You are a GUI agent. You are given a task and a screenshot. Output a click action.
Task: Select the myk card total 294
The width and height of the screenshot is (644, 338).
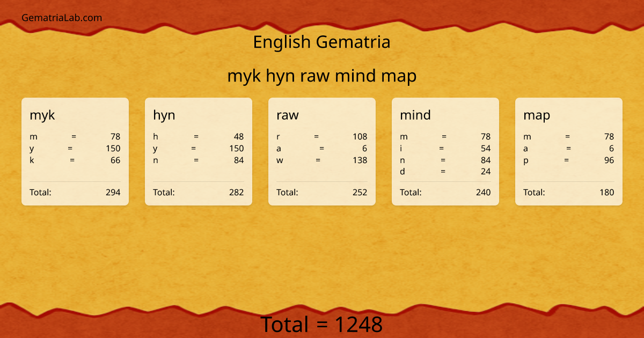pos(113,193)
